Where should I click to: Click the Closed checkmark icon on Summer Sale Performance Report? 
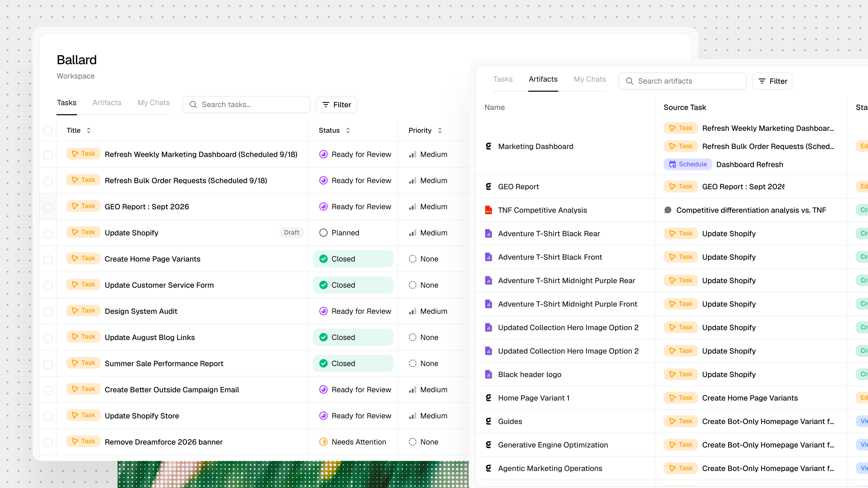click(x=323, y=363)
